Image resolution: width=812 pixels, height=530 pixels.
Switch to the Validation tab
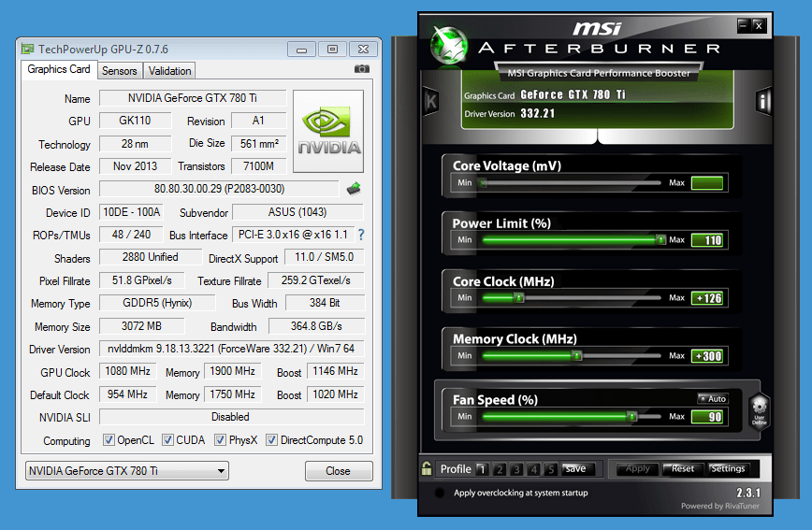coord(170,70)
